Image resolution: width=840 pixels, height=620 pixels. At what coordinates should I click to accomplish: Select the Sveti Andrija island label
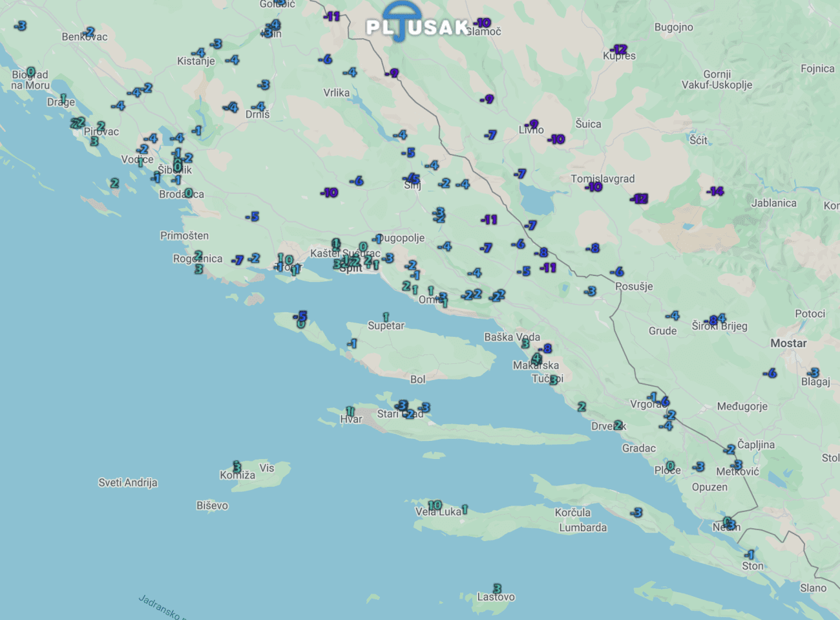(x=128, y=482)
